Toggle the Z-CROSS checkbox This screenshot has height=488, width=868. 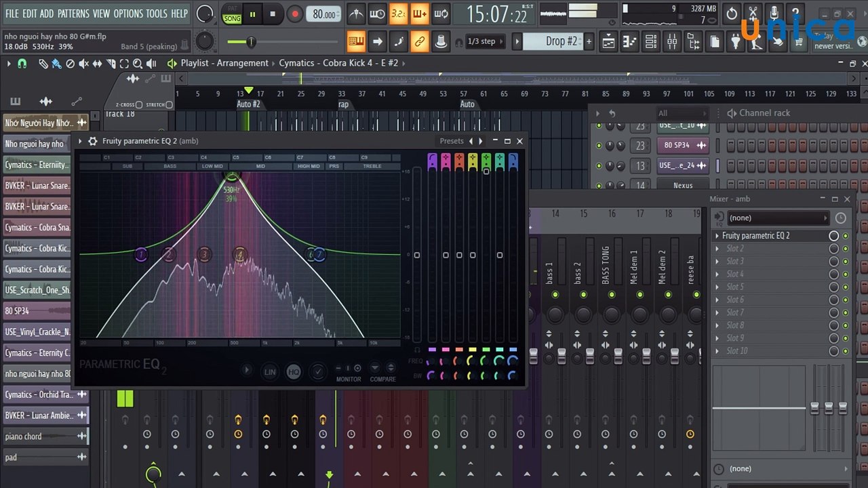tap(138, 105)
